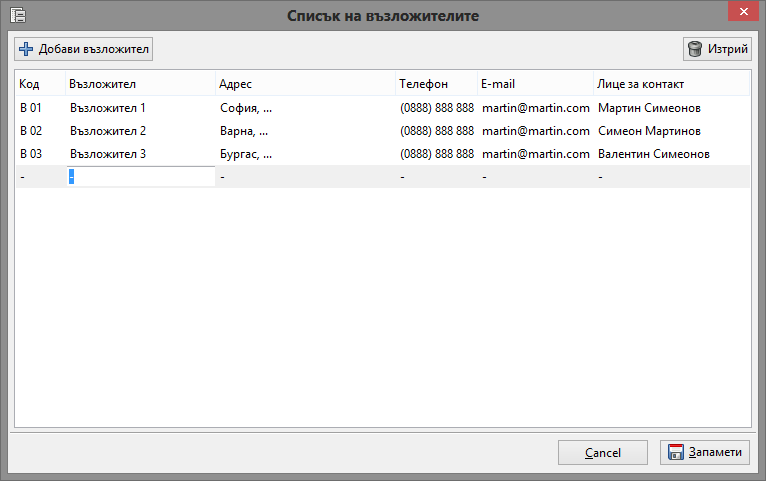This screenshot has height=481, width=766.
Task: Click contact name Валентин Симеонов
Action: coord(654,154)
